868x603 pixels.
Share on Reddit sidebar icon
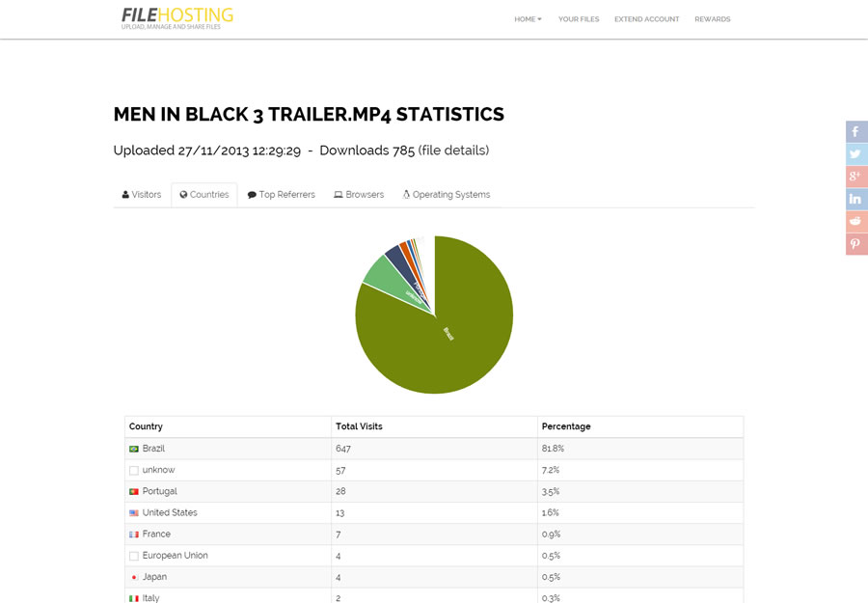click(x=856, y=222)
